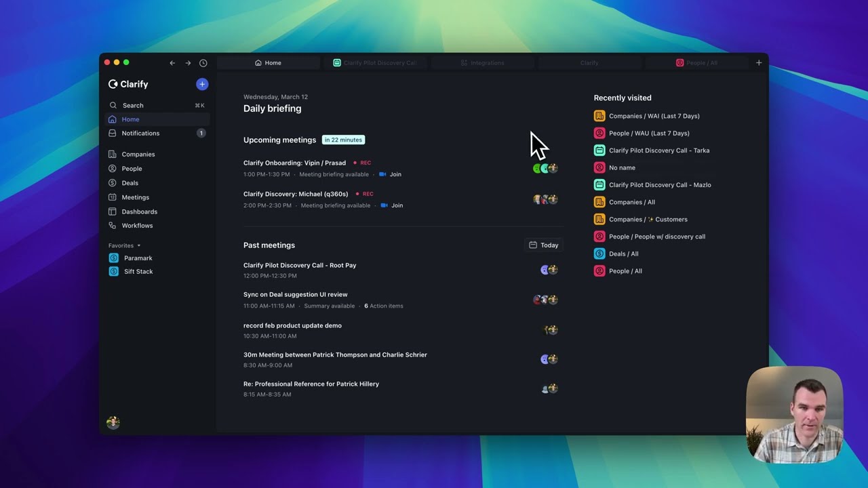Switch to the Integrations tab
This screenshot has height=488, width=868.
point(482,63)
